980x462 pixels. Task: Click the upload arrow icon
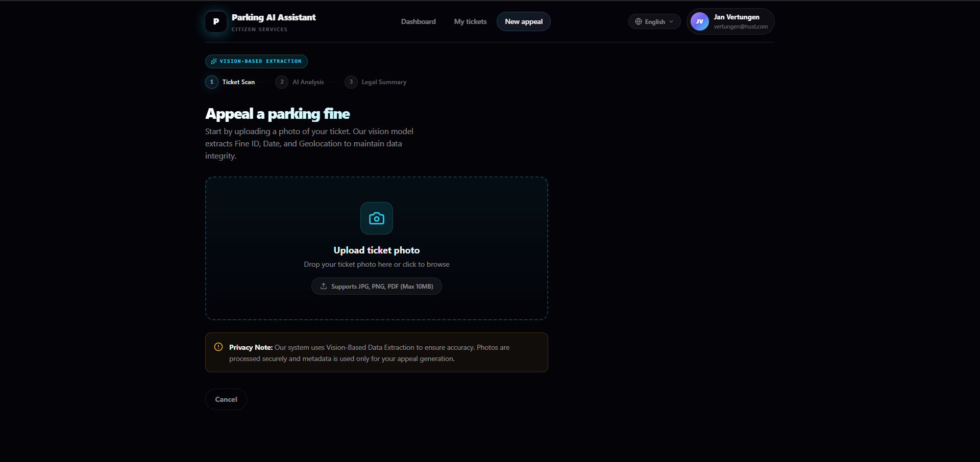(324, 286)
